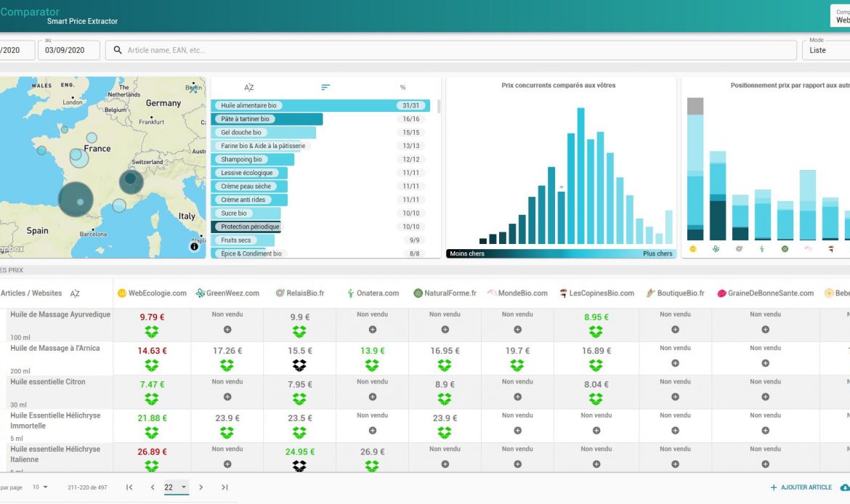Click Onatera.com logo icon in table header
Screen dimensions: 850x504
(x=350, y=293)
